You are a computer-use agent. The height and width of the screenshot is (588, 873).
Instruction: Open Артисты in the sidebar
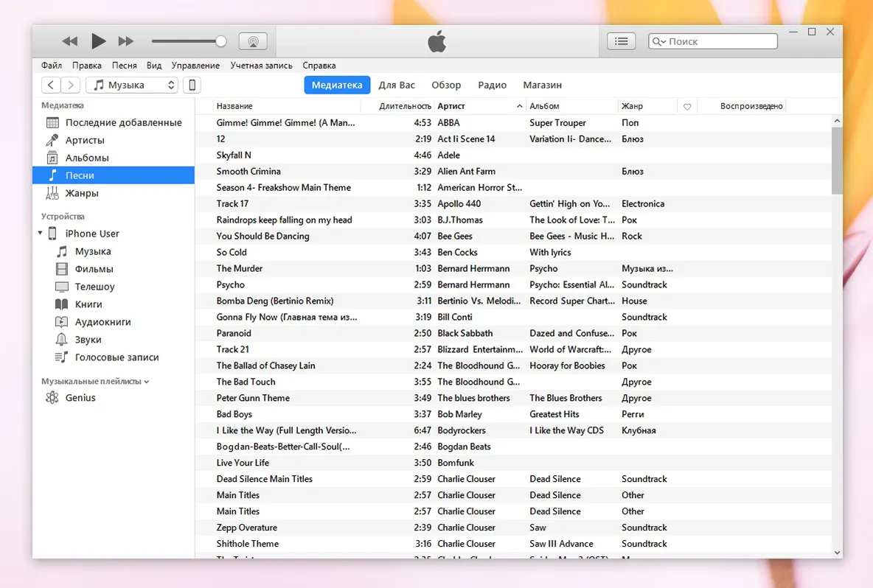tap(114, 140)
